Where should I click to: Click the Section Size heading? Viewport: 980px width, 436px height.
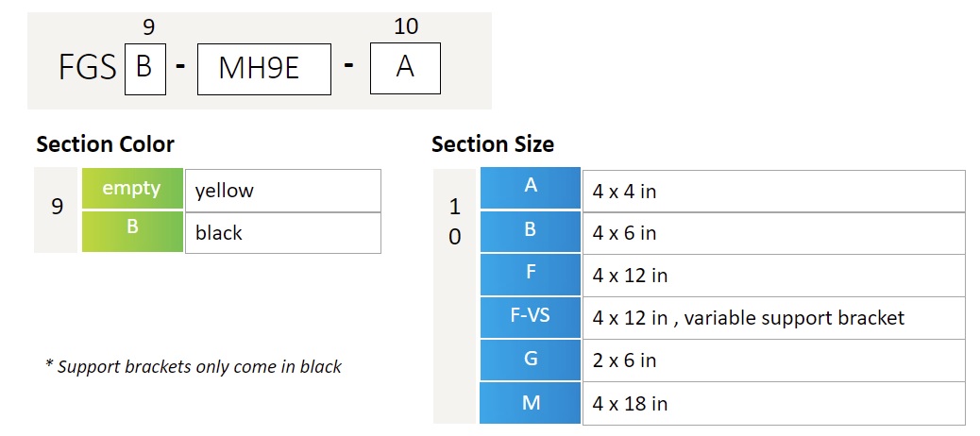[x=493, y=144]
